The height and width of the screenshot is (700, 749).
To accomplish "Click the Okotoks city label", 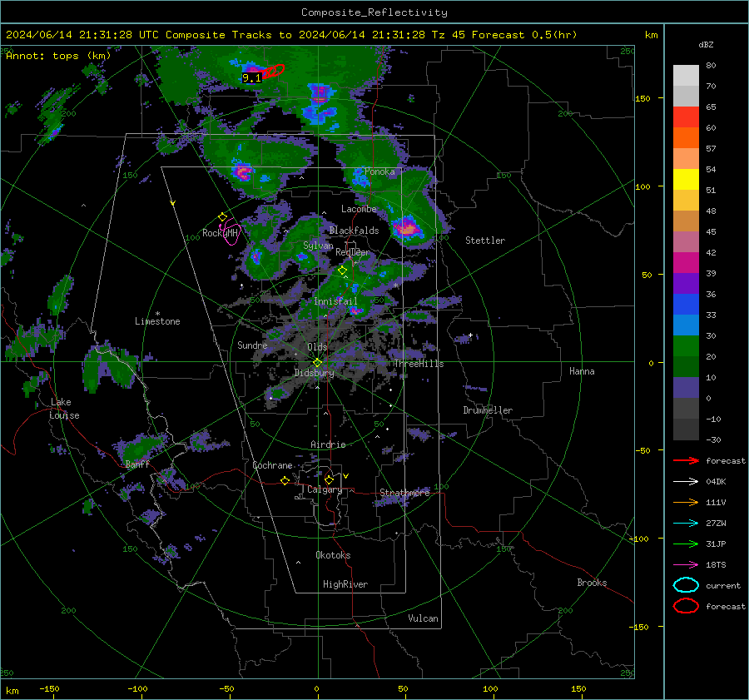I will [333, 555].
